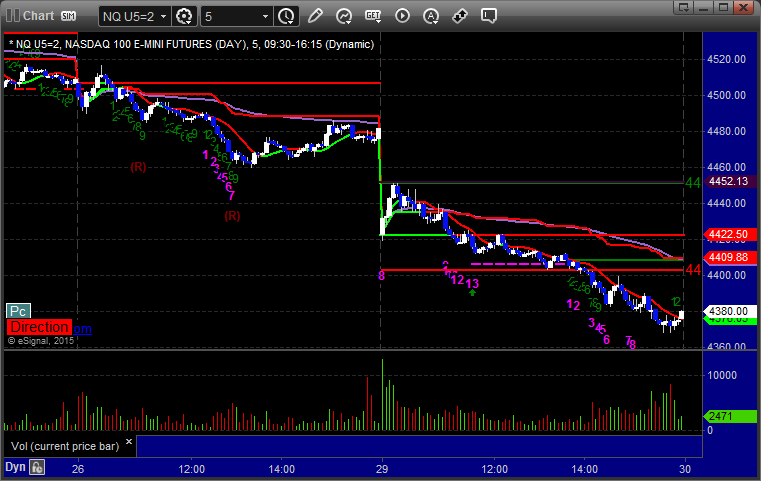
Task: Click the 4452.13 price marker
Action: pos(728,181)
